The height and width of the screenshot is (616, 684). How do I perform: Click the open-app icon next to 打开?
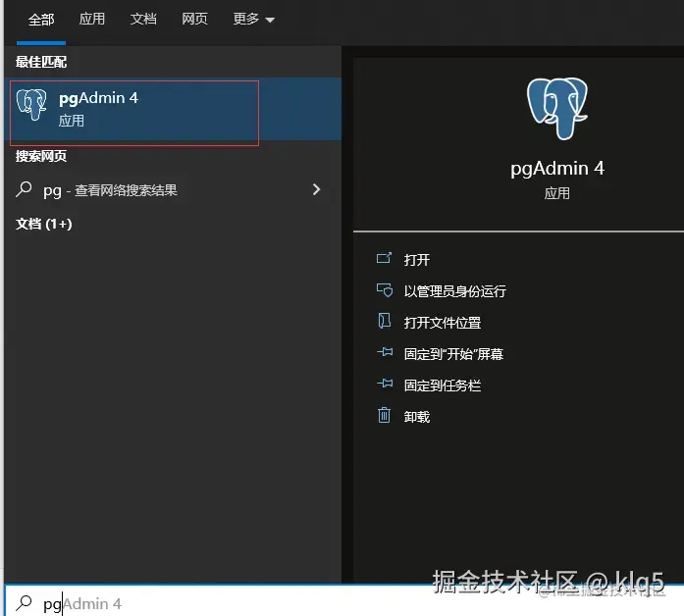(x=385, y=258)
